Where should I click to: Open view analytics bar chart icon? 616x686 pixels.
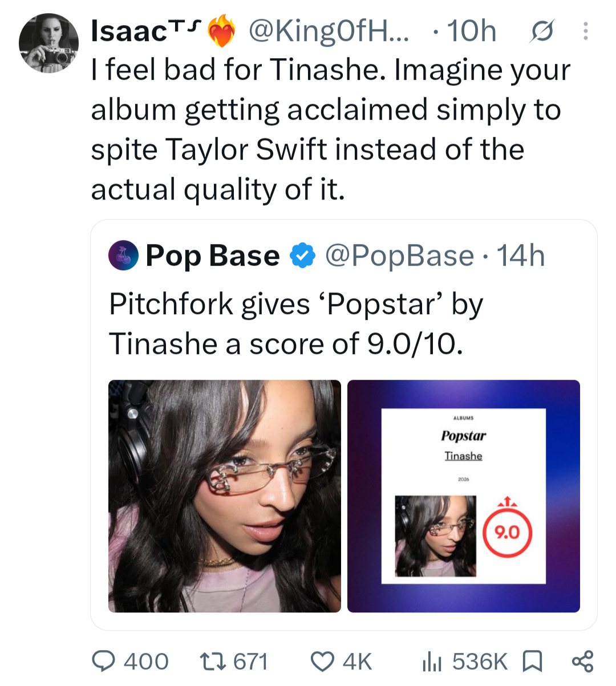click(x=432, y=662)
